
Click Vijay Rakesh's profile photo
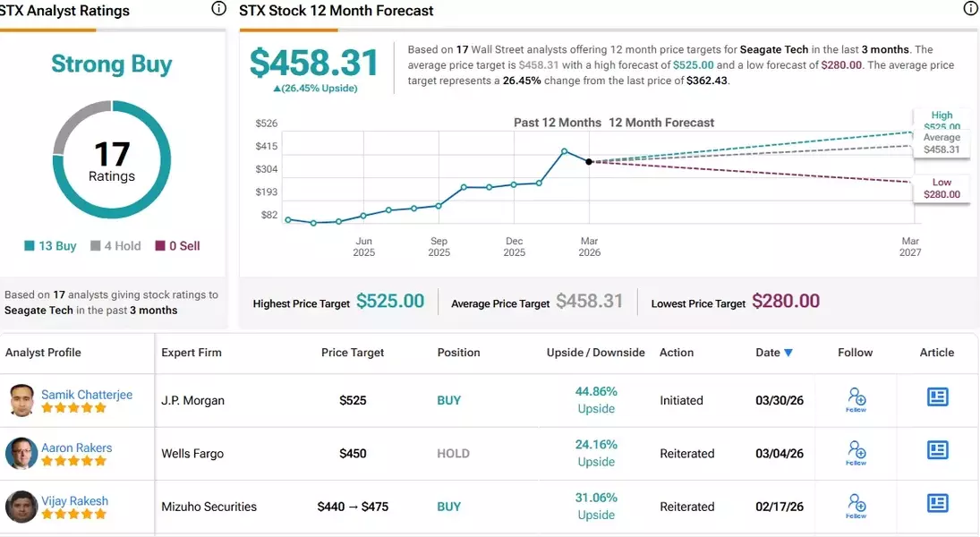[x=21, y=507]
